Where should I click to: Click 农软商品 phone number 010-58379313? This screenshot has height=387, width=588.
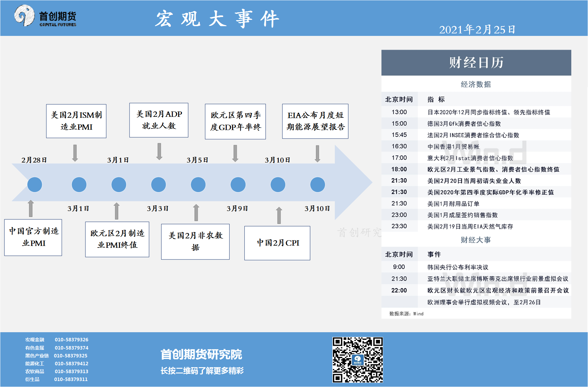click(x=72, y=372)
